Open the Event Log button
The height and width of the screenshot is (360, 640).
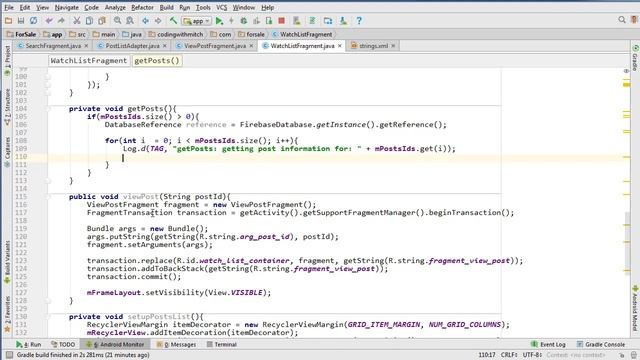tap(548, 344)
